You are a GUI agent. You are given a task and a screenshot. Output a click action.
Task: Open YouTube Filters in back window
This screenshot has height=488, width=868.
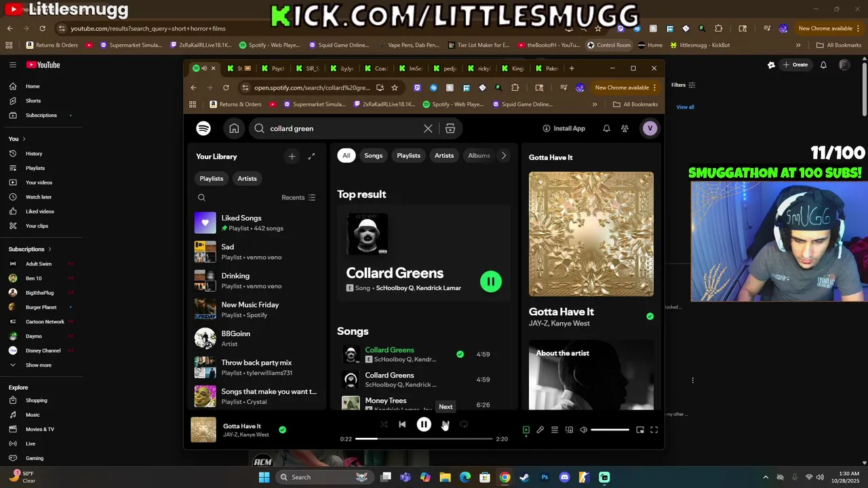click(683, 85)
